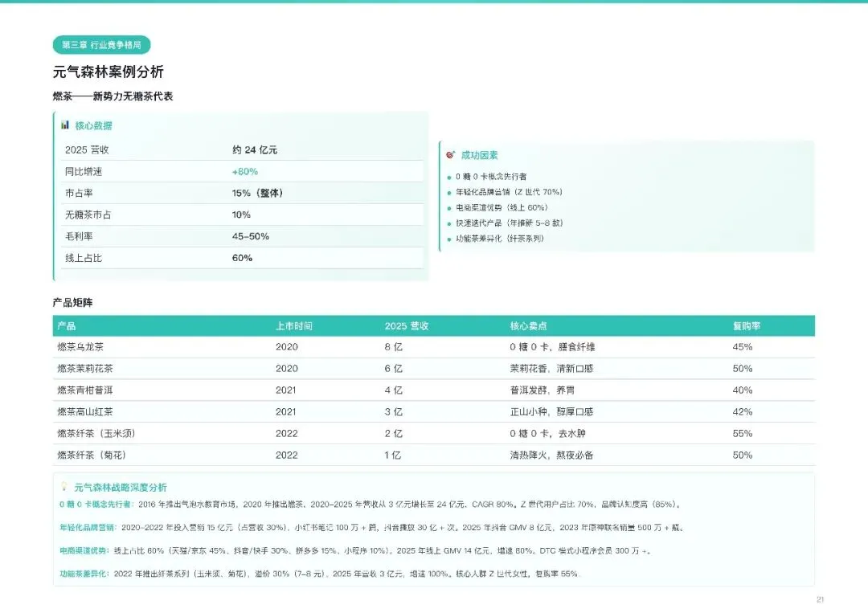Click the 42% repurchase rate cell

(743, 411)
